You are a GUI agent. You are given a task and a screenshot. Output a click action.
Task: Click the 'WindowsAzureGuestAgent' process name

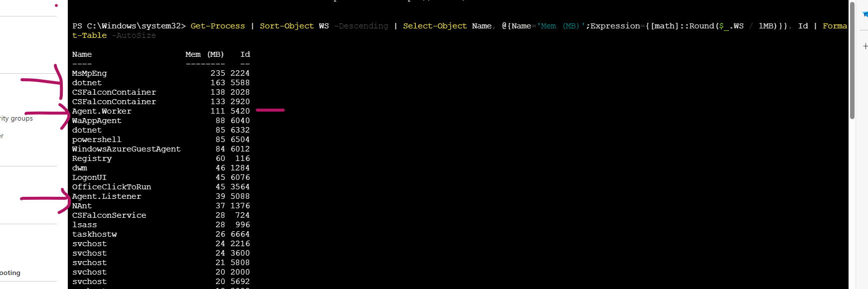(126, 149)
